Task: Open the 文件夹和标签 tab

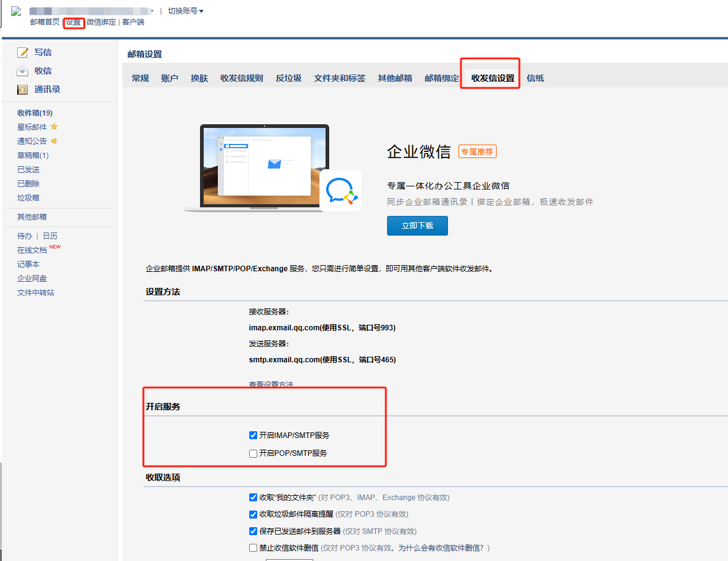Action: tap(340, 78)
